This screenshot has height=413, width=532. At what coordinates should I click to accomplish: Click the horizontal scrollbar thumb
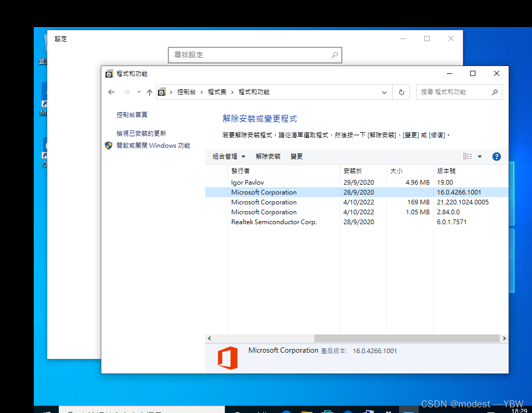tap(407, 338)
